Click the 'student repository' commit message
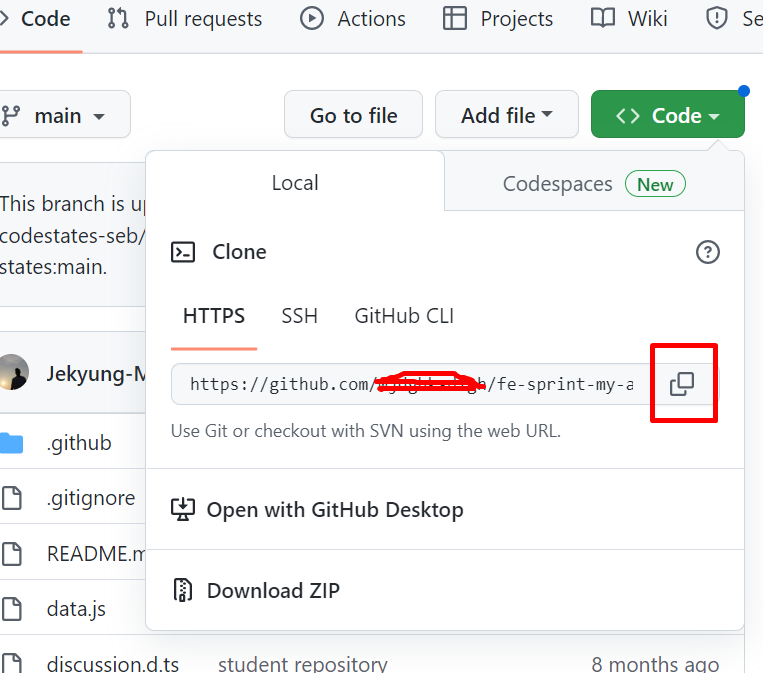 coord(303,664)
